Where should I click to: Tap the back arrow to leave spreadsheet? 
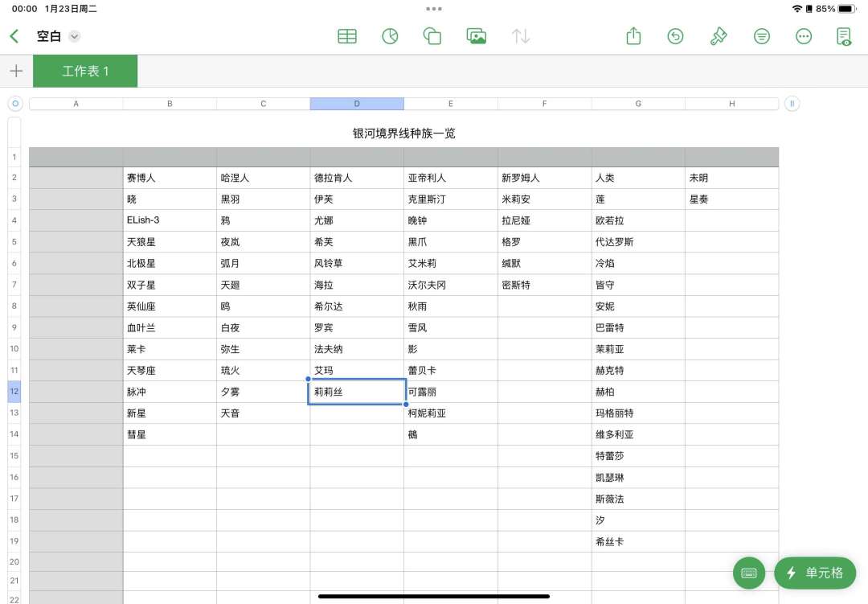coord(15,36)
